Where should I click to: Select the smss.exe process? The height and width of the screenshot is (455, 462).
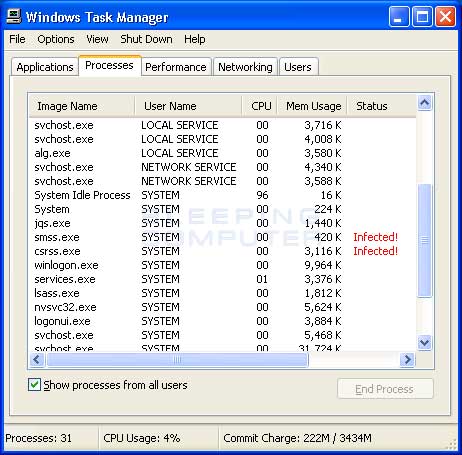[222, 237]
